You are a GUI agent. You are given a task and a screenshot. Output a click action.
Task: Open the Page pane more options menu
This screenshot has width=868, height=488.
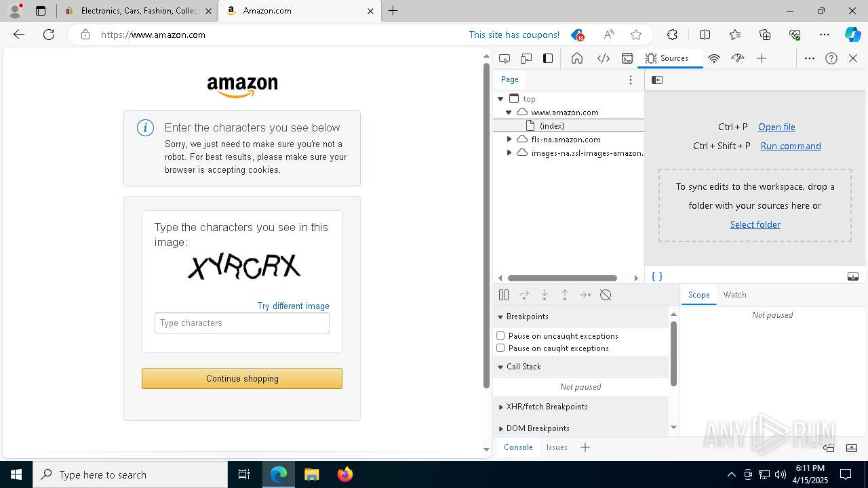pyautogui.click(x=631, y=80)
